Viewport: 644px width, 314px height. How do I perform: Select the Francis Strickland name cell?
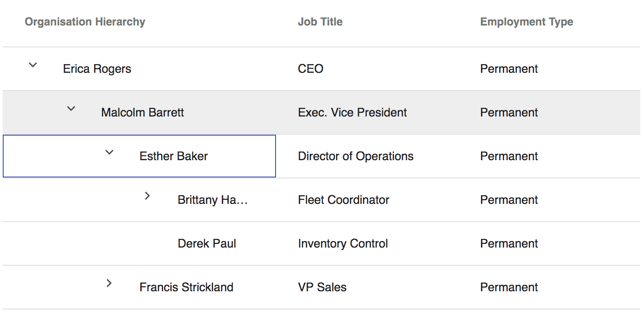(x=186, y=287)
